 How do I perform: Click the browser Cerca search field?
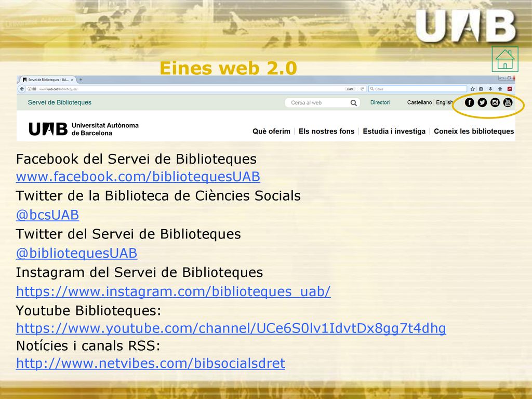pos(418,89)
